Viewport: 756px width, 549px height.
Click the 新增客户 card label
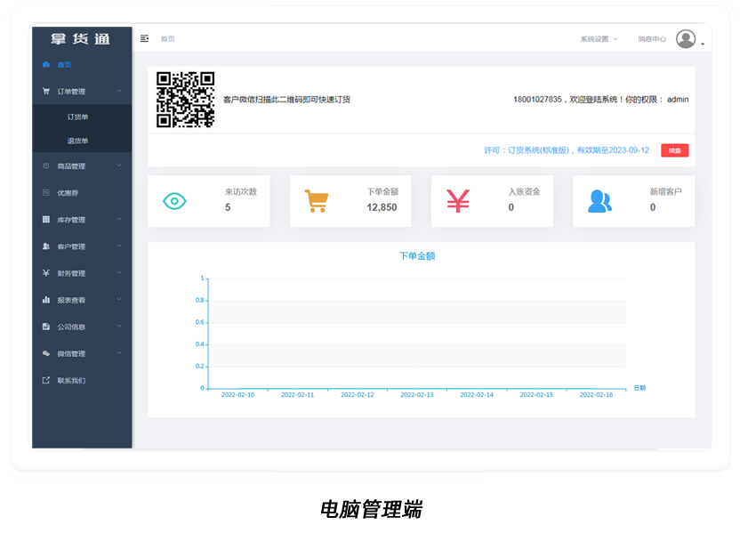[666, 191]
